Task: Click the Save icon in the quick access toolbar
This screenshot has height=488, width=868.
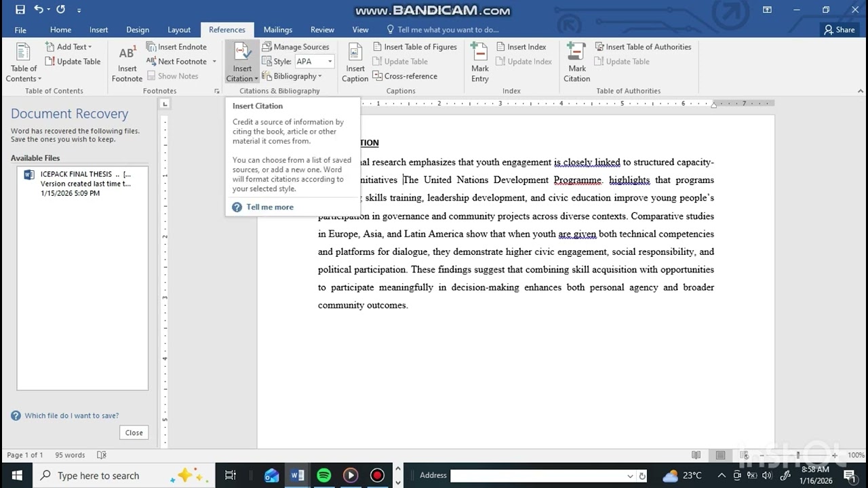Action: [x=20, y=9]
